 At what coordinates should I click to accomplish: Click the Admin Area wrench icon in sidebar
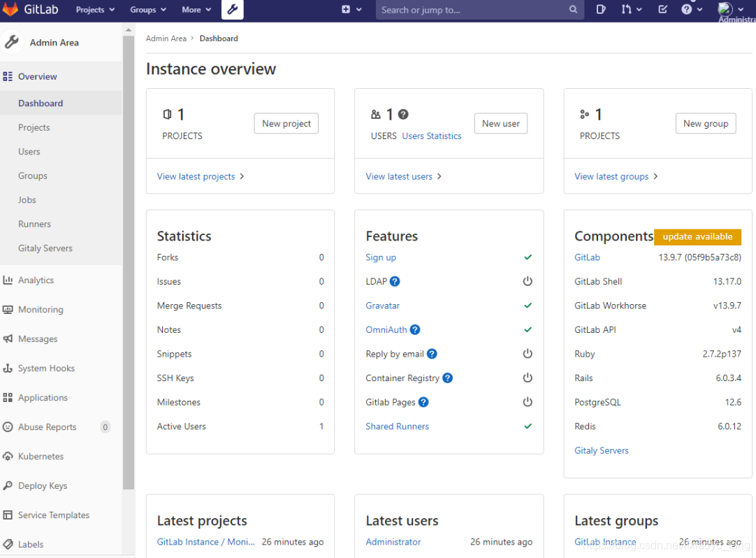click(12, 42)
